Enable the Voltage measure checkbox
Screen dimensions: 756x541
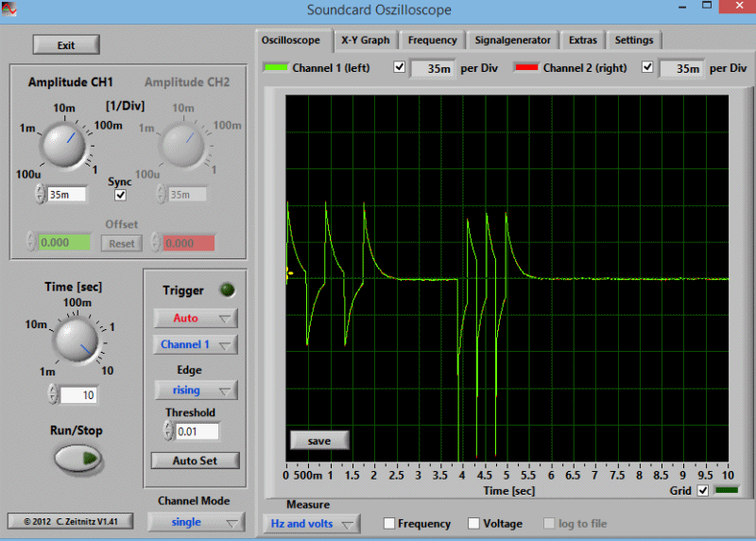[x=473, y=523]
